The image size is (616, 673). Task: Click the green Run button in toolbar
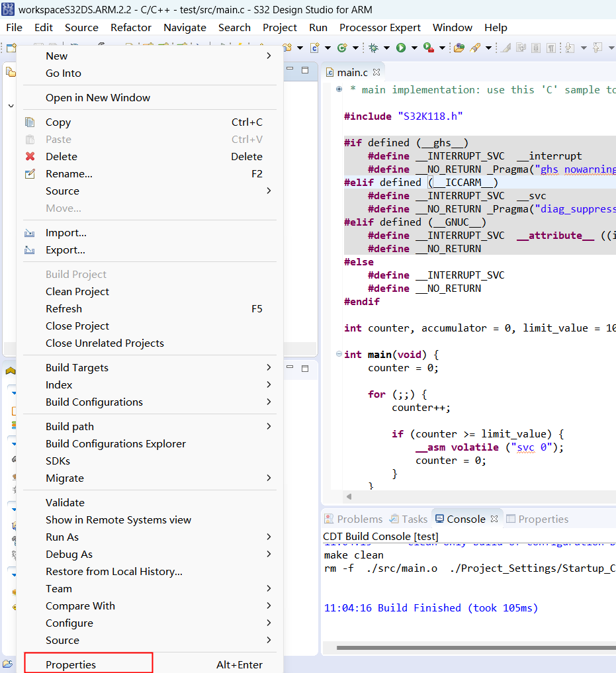(x=401, y=48)
